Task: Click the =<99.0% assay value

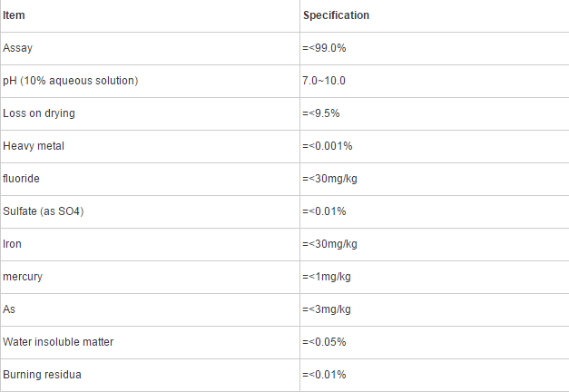Action: click(324, 48)
